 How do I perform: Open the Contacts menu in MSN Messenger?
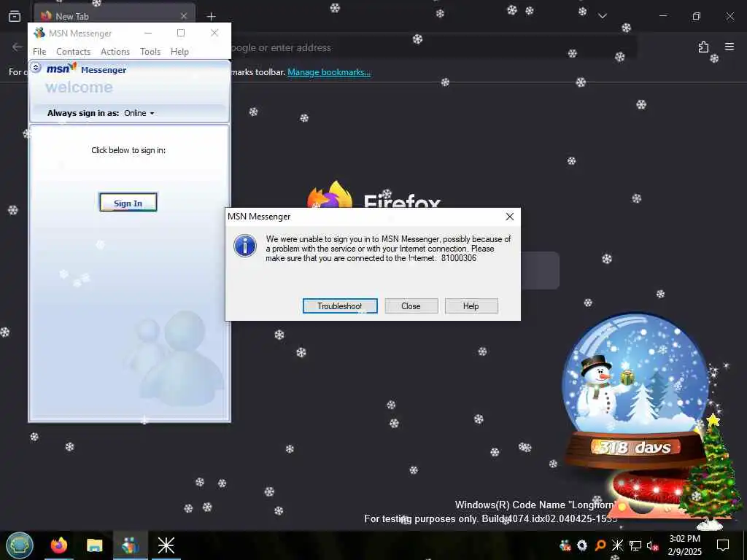[74, 52]
